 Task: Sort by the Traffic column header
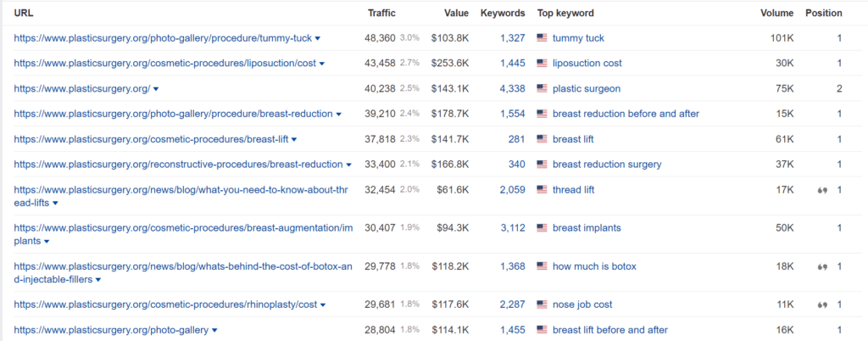point(382,13)
